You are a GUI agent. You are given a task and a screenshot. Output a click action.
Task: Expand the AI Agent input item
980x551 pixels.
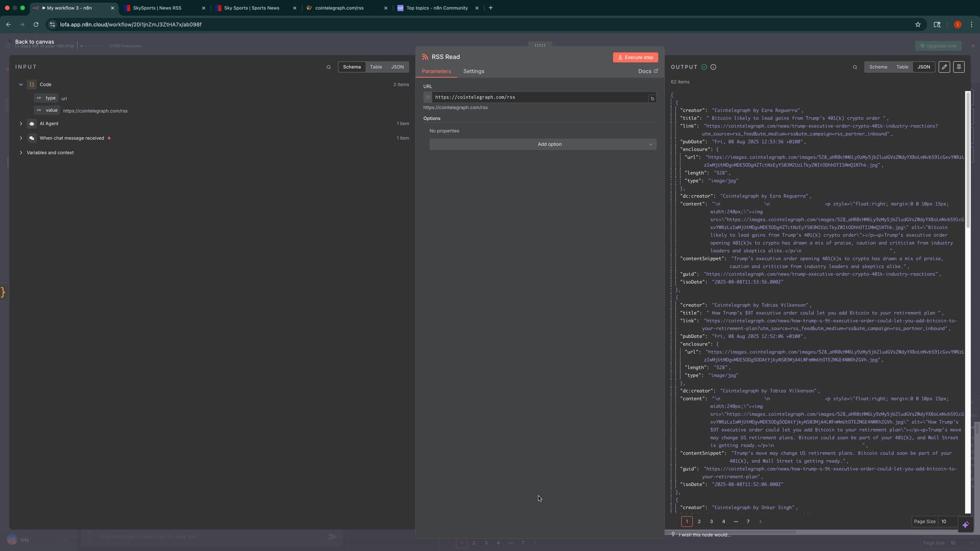[x=21, y=123]
